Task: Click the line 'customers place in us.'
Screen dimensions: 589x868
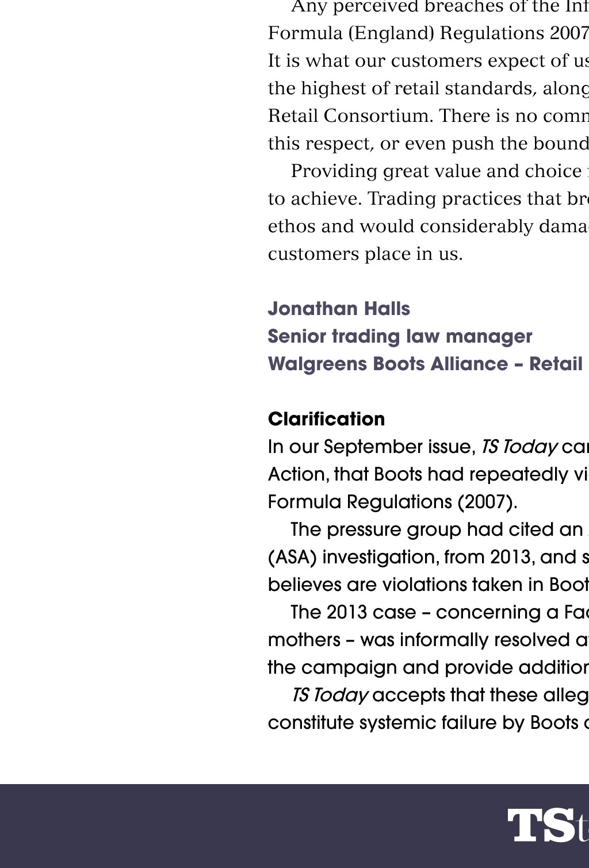Action: coord(365,254)
